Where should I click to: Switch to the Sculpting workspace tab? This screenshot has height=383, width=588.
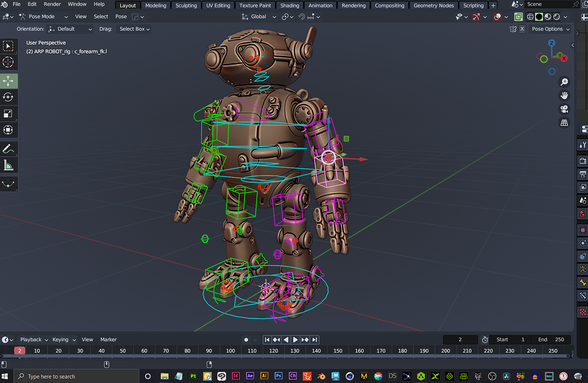tap(186, 6)
